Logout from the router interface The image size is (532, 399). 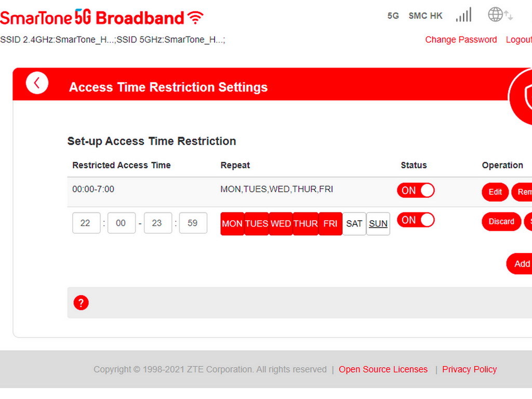coord(518,39)
